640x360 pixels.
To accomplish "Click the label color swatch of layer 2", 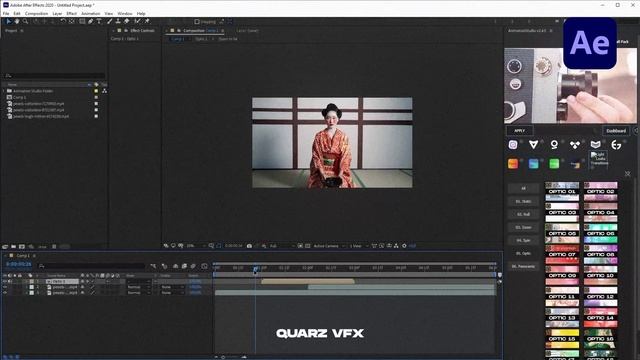I will 31,287.
